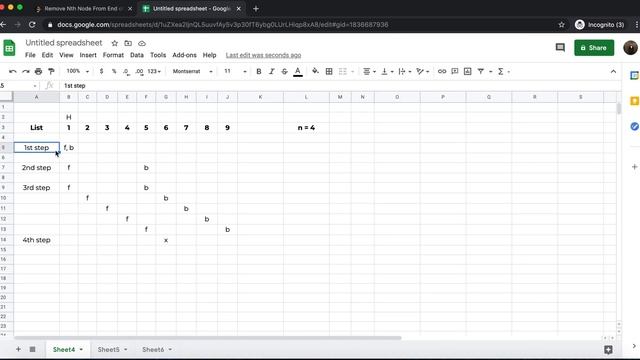Open text wrapping dropdown
Image resolution: width=640 pixels, height=360 pixels.
click(404, 71)
